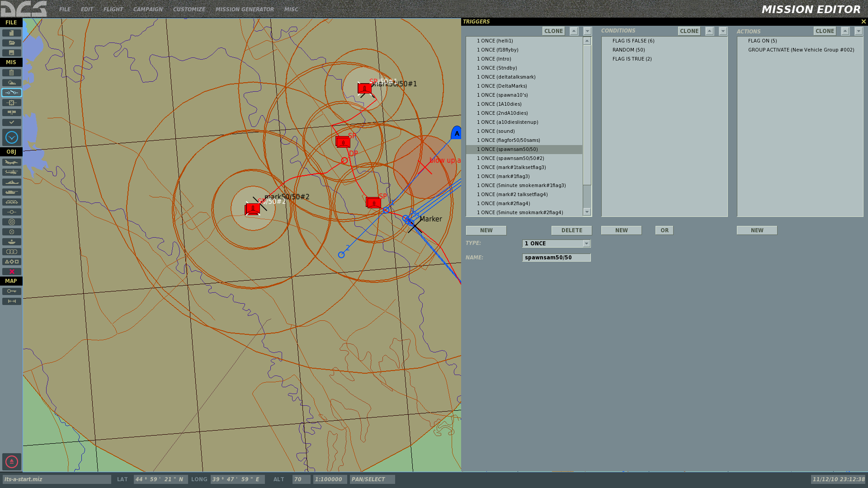Move action up arrow button

coord(845,31)
